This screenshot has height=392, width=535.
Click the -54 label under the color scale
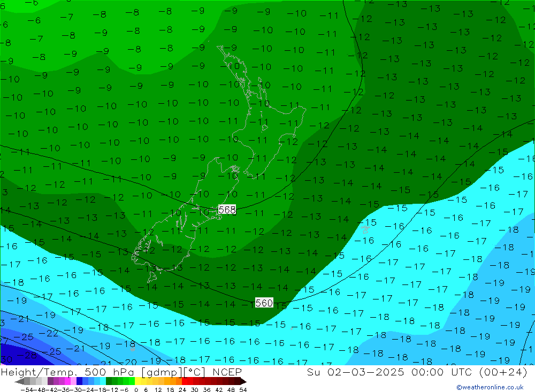(x=27, y=390)
